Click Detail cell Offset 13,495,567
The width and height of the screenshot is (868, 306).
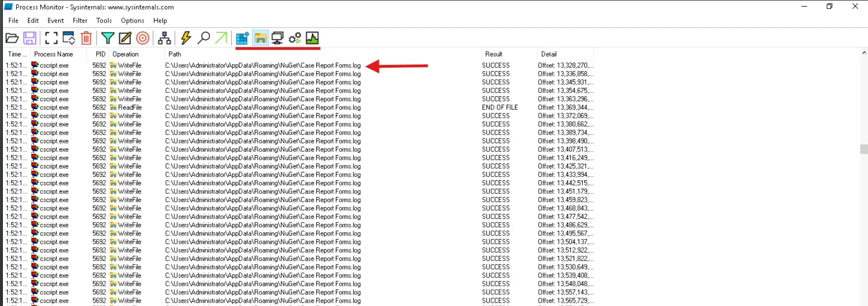pos(566,234)
